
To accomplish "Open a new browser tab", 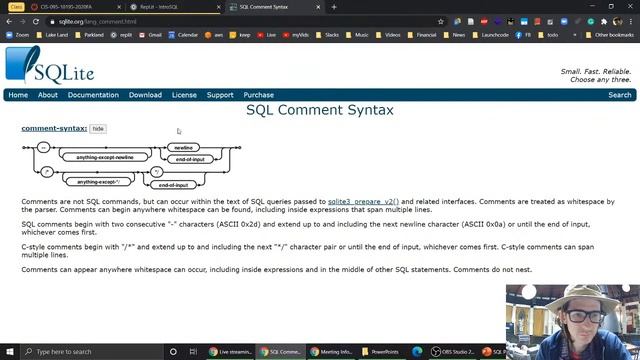I will 334,7.
